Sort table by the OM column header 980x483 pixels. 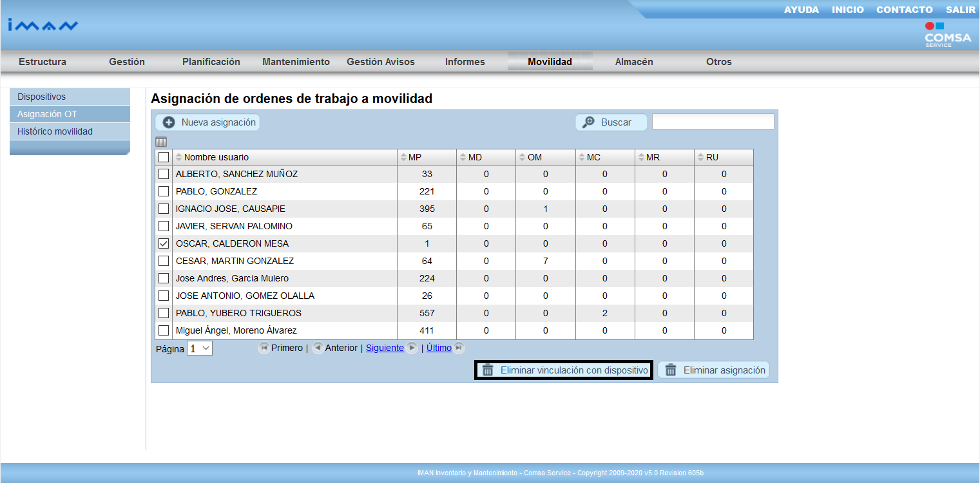[x=534, y=157]
